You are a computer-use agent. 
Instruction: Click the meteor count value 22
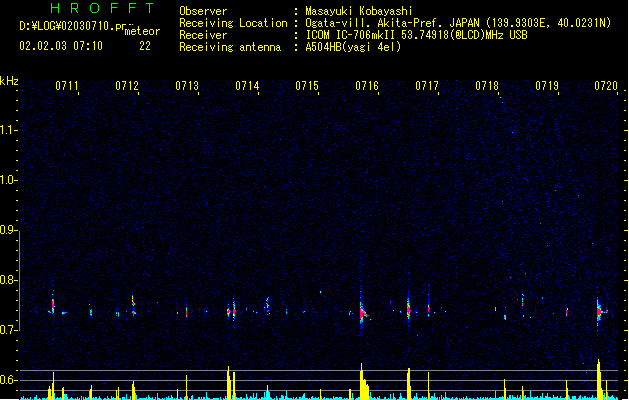[145, 46]
